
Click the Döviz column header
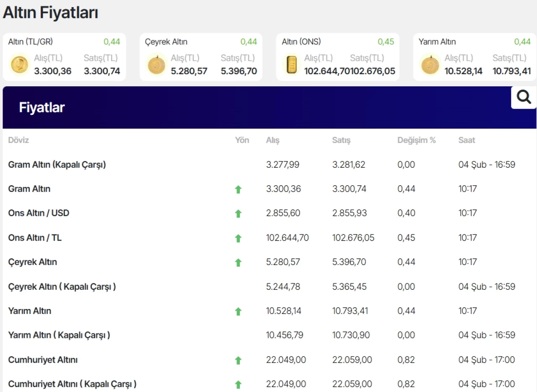[18, 140]
